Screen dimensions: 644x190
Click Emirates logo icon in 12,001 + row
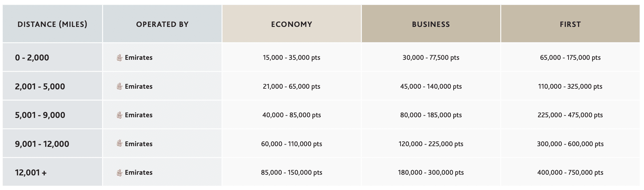(x=119, y=173)
